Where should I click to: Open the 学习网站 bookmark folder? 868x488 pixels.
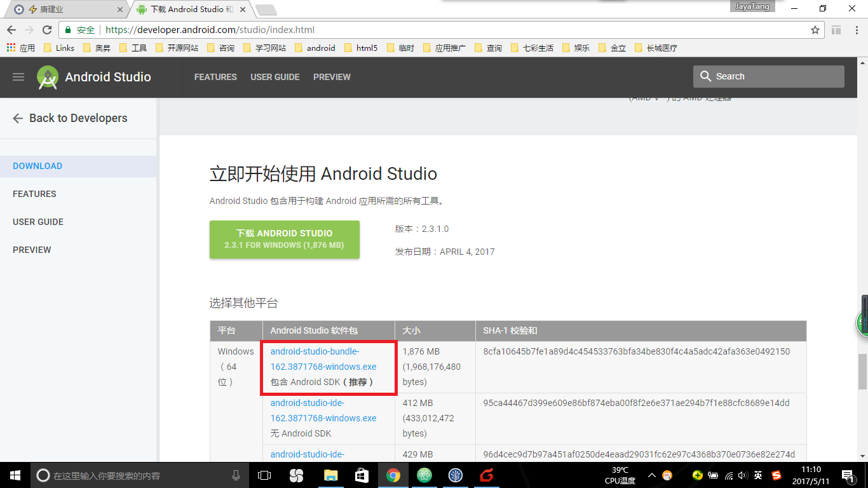pos(264,48)
